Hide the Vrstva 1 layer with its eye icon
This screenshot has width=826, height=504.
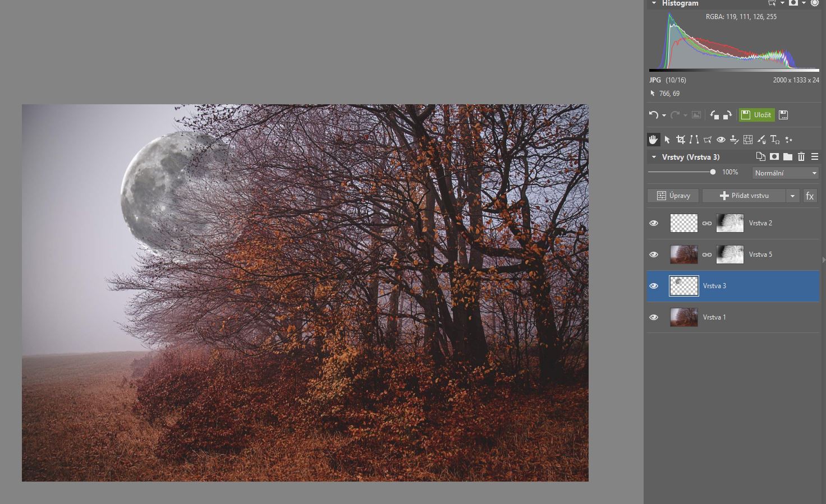tap(654, 317)
